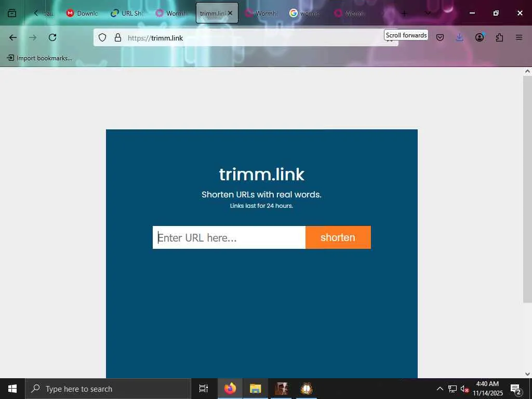Reload the current page
The width and height of the screenshot is (532, 399).
tap(52, 37)
